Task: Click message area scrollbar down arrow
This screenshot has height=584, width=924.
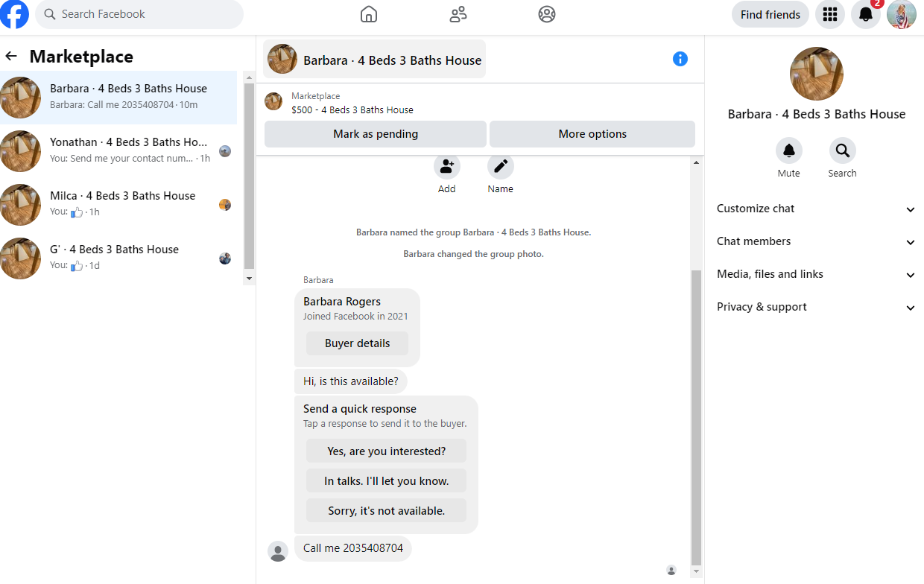Action: pyautogui.click(x=697, y=571)
